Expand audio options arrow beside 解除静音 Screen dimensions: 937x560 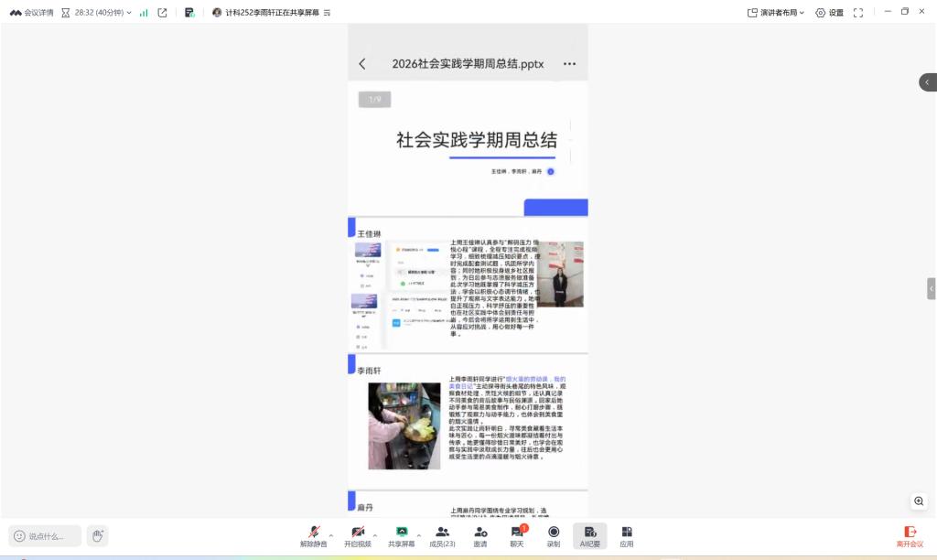(331, 535)
